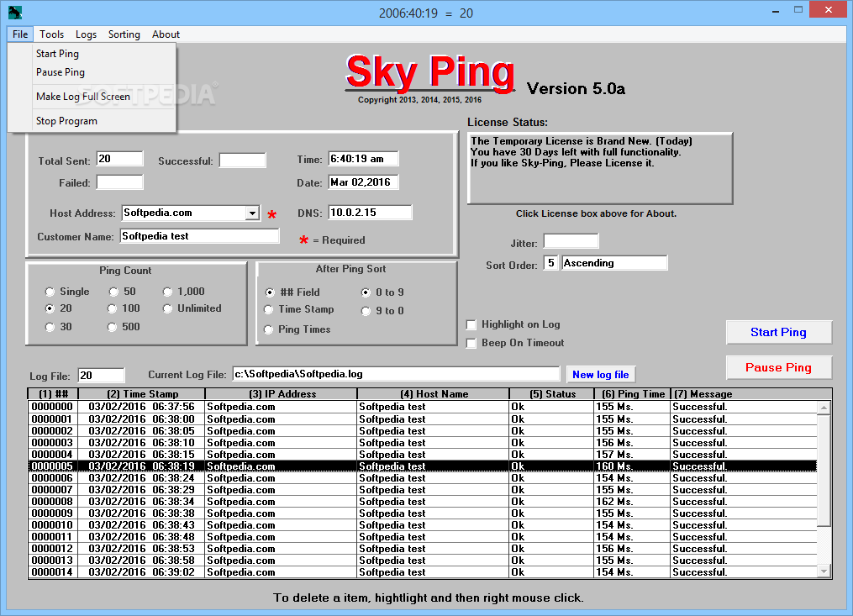
Task: Click the Jitter field
Action: (x=571, y=240)
